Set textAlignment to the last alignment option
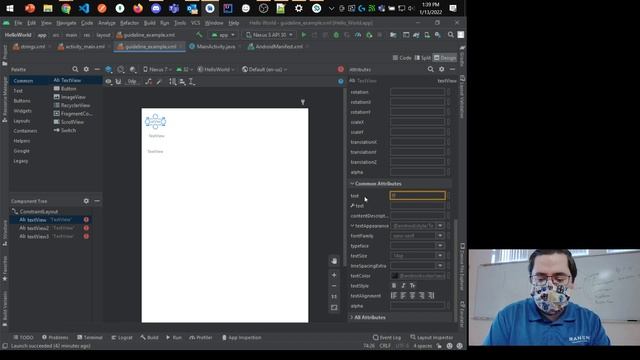Image resolution: width=640 pixels, height=360 pixels. (x=431, y=296)
